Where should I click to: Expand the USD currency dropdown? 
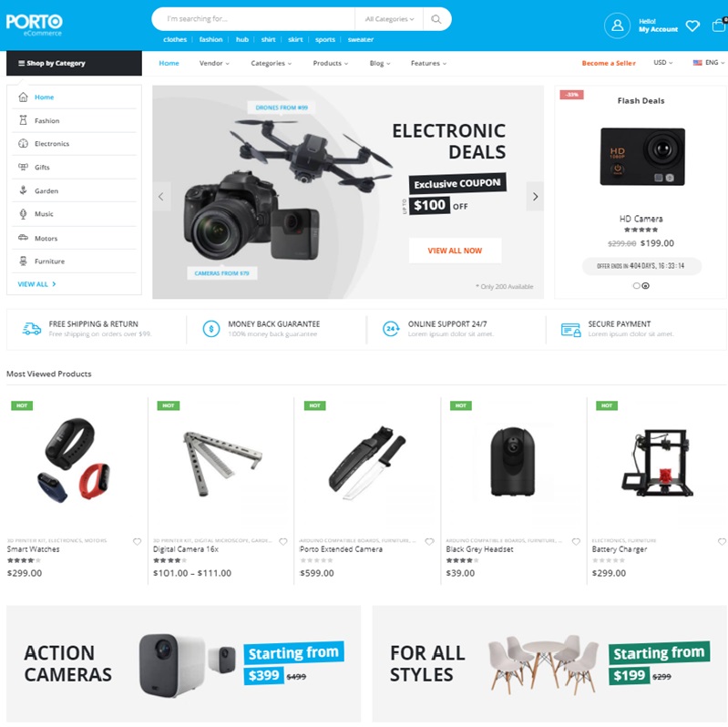[663, 63]
